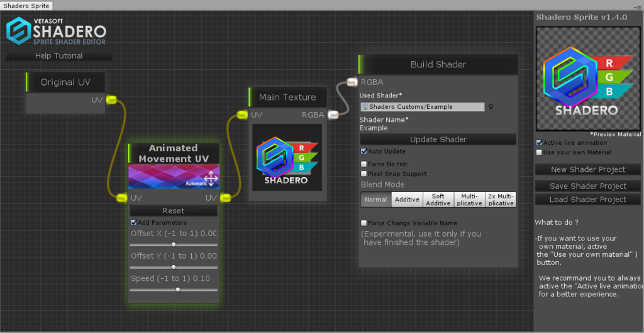Enable Force No Hdr

pyautogui.click(x=364, y=164)
